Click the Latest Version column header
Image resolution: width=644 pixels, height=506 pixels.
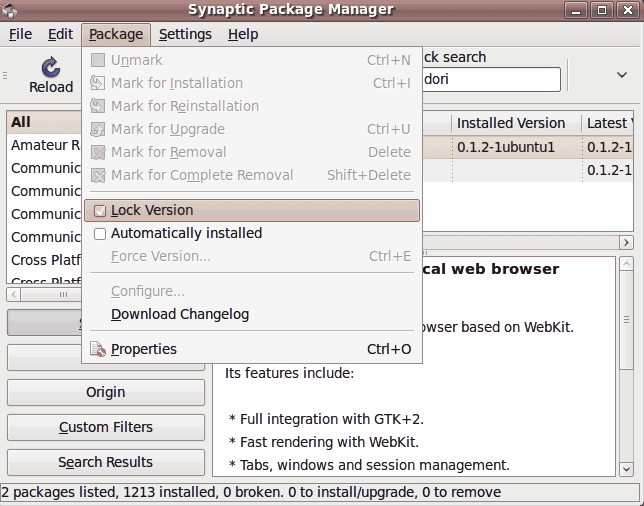tap(607, 123)
